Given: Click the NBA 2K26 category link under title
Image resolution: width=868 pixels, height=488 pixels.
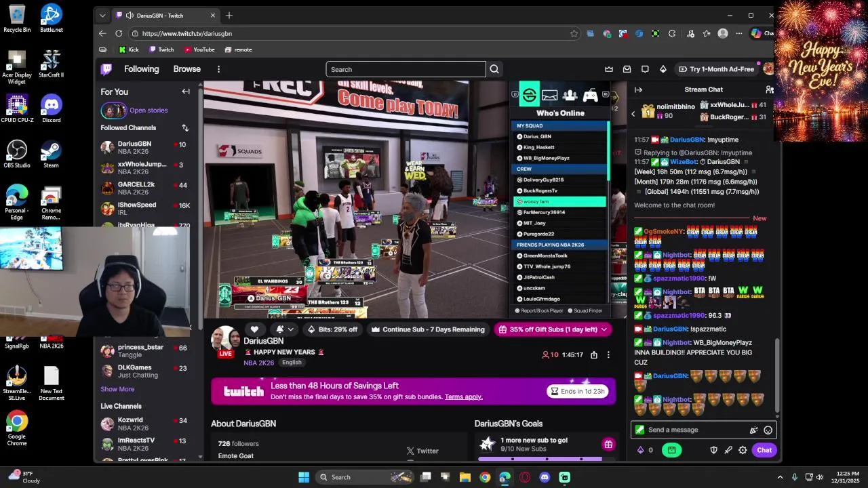Looking at the screenshot, I should 258,363.
